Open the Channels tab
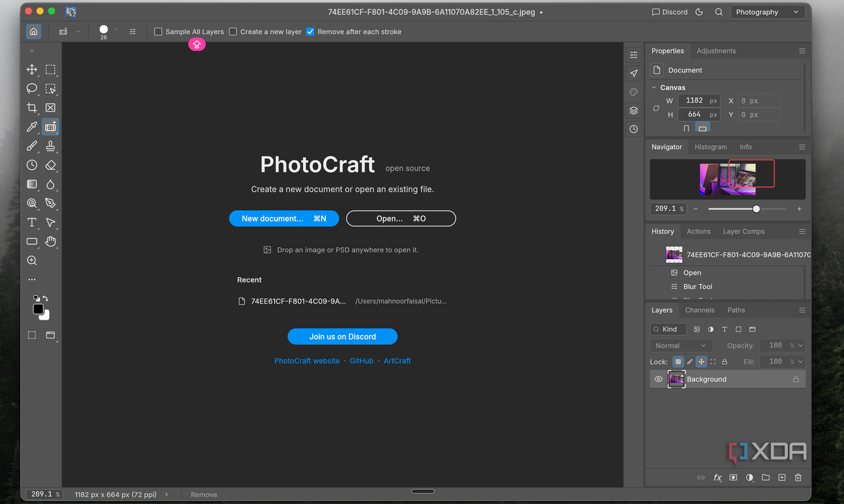This screenshot has width=844, height=504. coord(699,311)
